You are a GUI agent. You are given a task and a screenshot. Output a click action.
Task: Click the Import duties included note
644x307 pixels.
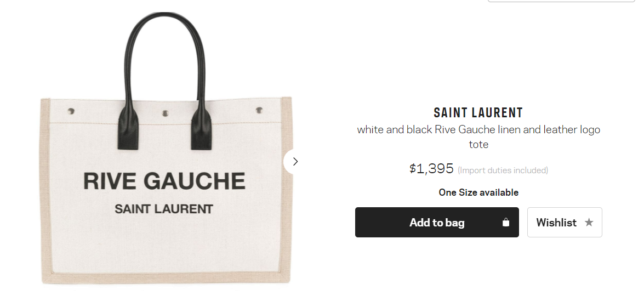[503, 170]
